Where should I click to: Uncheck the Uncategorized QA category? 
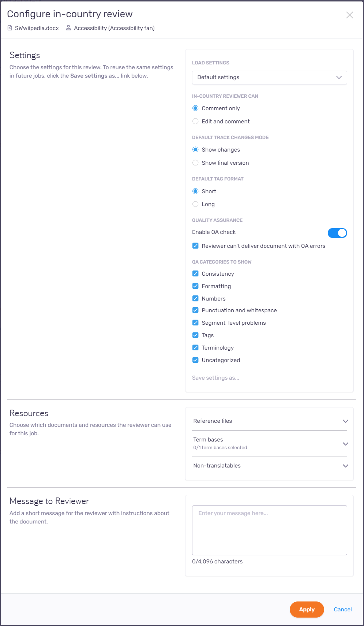pos(195,360)
